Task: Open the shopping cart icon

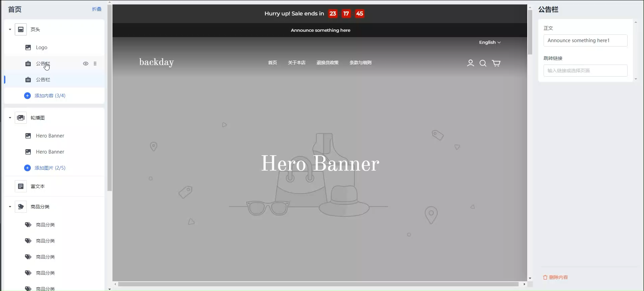Action: [496, 63]
